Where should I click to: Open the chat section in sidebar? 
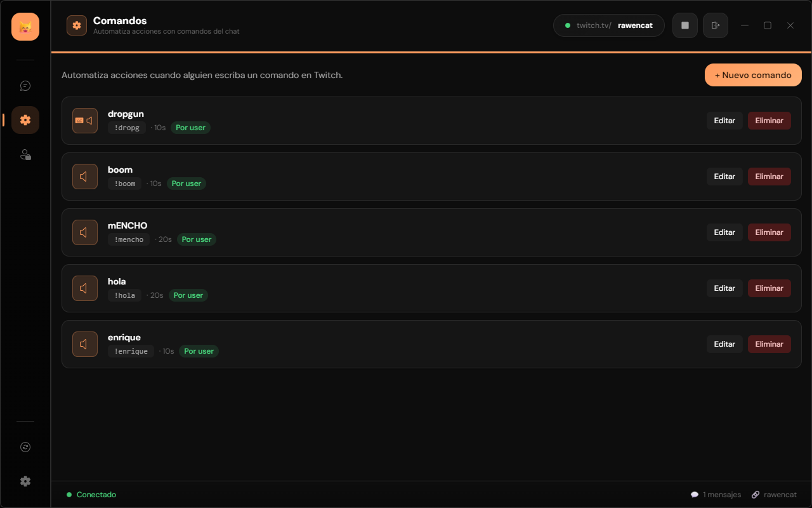pyautogui.click(x=25, y=86)
